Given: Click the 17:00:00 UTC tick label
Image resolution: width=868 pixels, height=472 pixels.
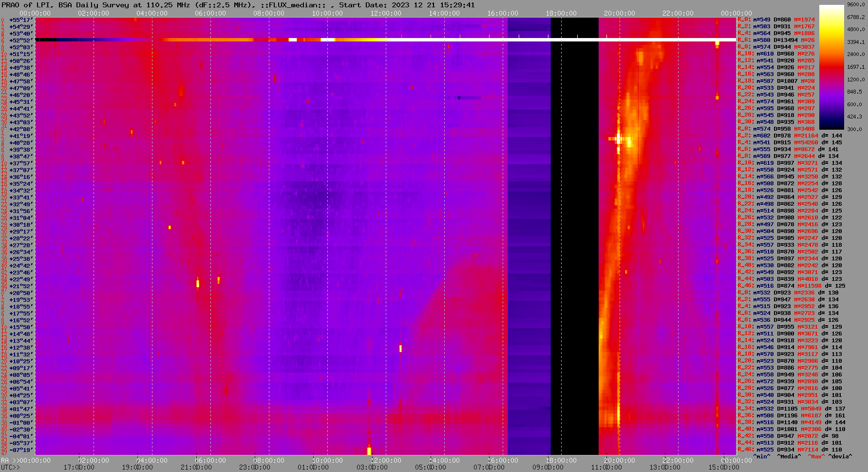Looking at the screenshot, I should (79, 467).
